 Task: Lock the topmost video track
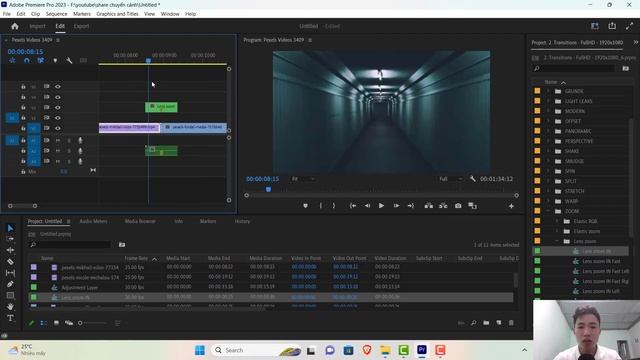[23, 87]
